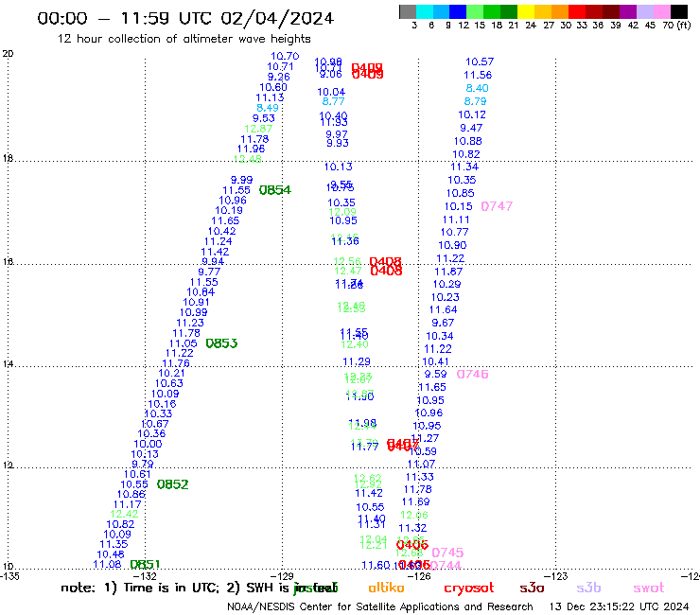Screen dimensions: 700x615
Task: Click the wave height value 9.47
Action: (471, 128)
